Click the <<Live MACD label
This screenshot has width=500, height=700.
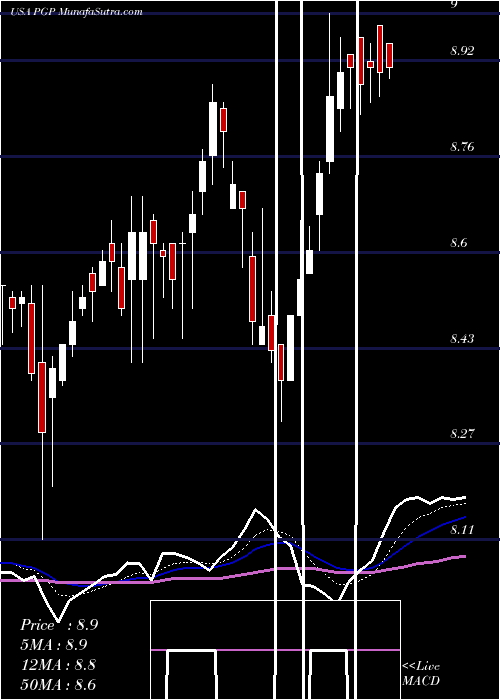click(421, 673)
